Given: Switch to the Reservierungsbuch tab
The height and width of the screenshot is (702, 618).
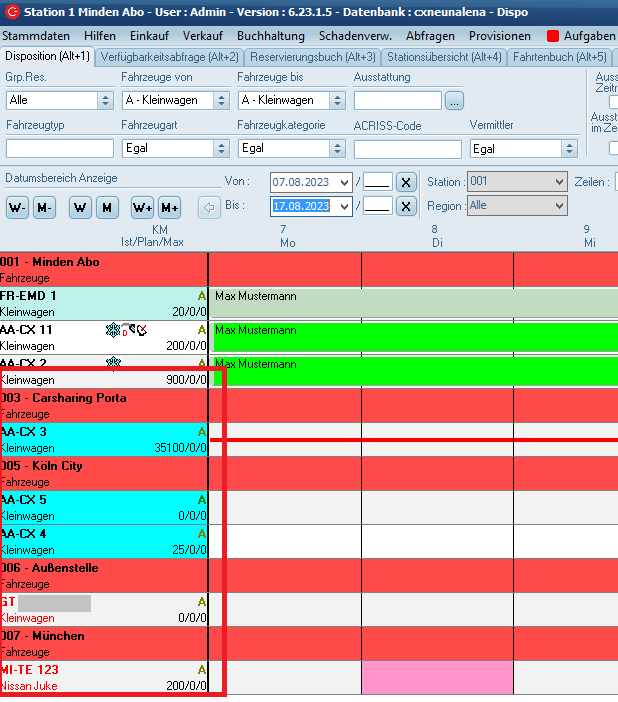Looking at the screenshot, I should 313,57.
